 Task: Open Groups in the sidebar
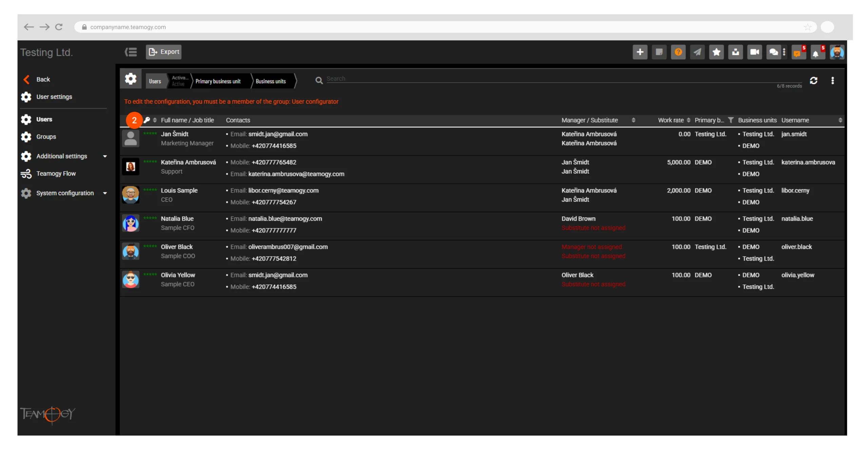pyautogui.click(x=46, y=137)
